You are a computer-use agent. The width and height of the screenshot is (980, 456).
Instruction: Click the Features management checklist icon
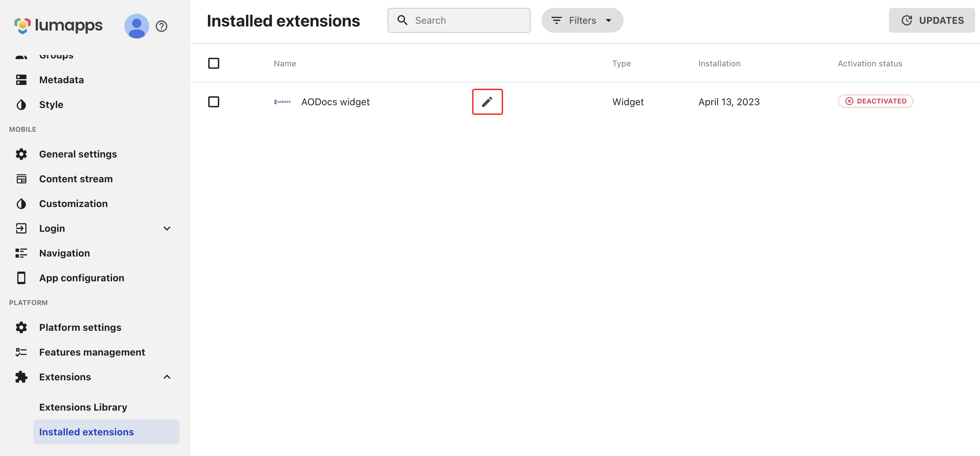coord(21,352)
